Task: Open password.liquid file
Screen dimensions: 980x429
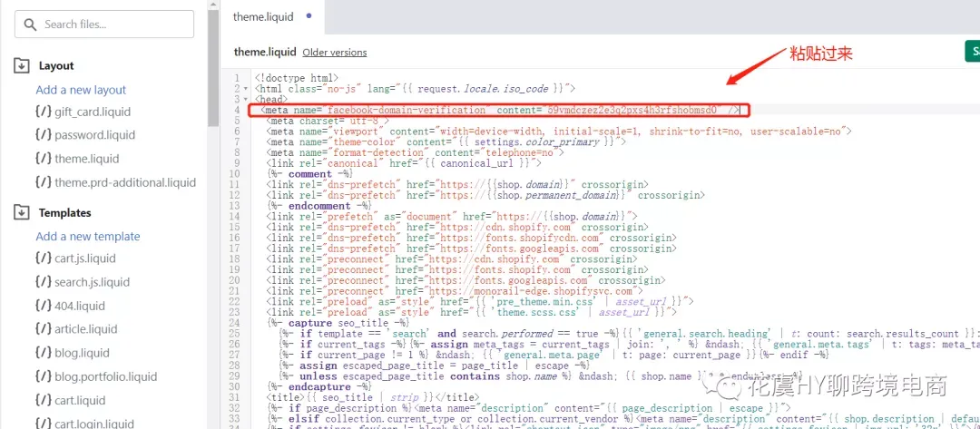Action: (x=94, y=135)
